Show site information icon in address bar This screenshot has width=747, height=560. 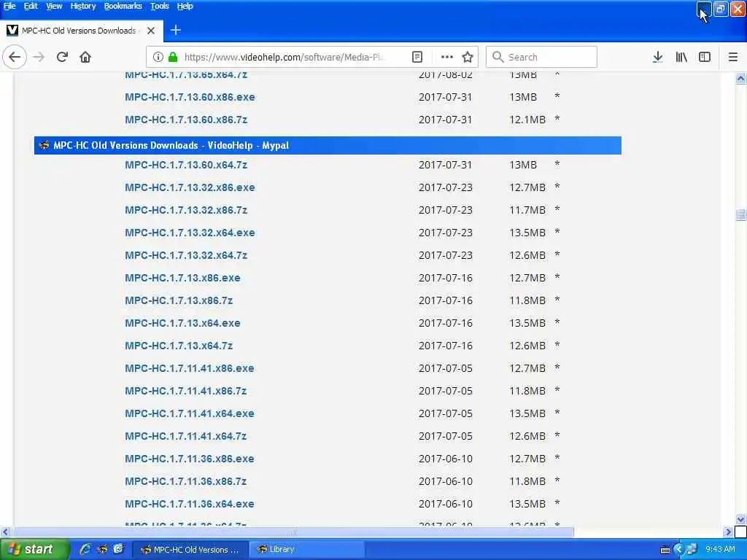point(158,57)
